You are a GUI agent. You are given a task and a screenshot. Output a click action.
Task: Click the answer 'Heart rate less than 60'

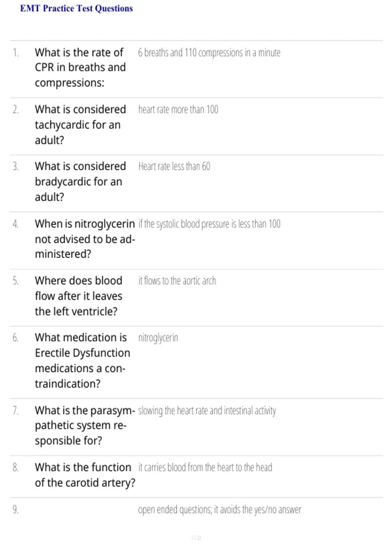click(174, 166)
